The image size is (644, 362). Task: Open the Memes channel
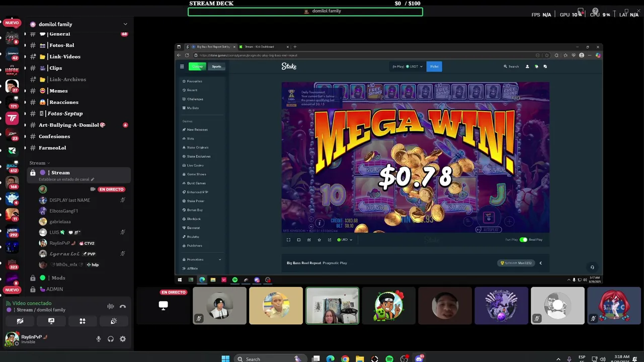(x=78, y=90)
